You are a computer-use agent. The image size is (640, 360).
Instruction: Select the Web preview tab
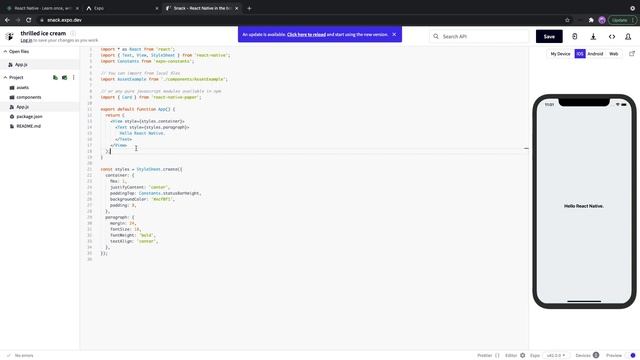(x=613, y=53)
